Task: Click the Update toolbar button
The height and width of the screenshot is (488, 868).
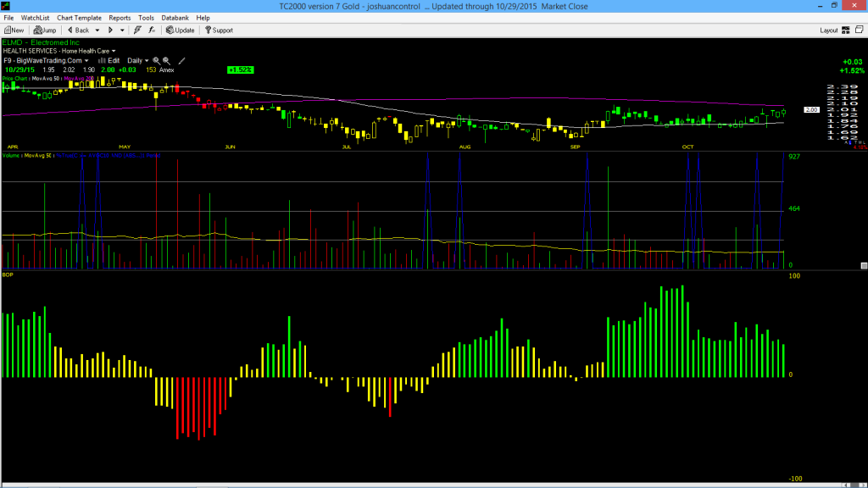Action: coord(181,30)
